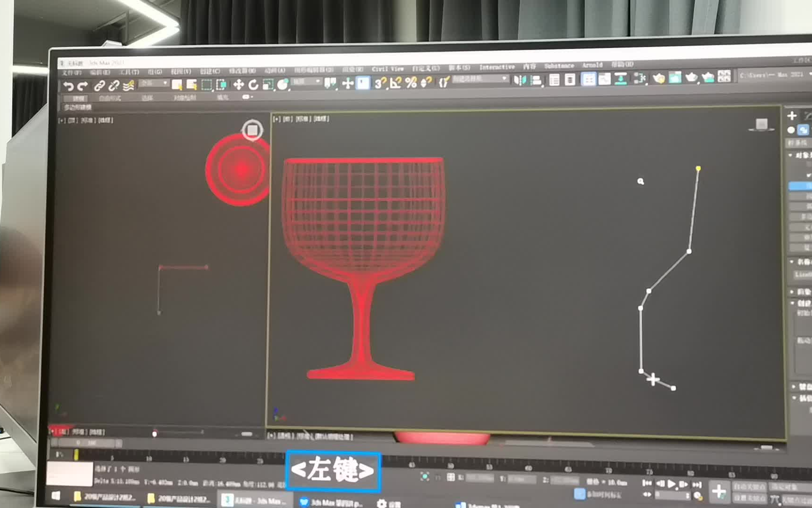Toggle Window/Crossing selection mode
This screenshot has height=508, width=812.
click(221, 85)
